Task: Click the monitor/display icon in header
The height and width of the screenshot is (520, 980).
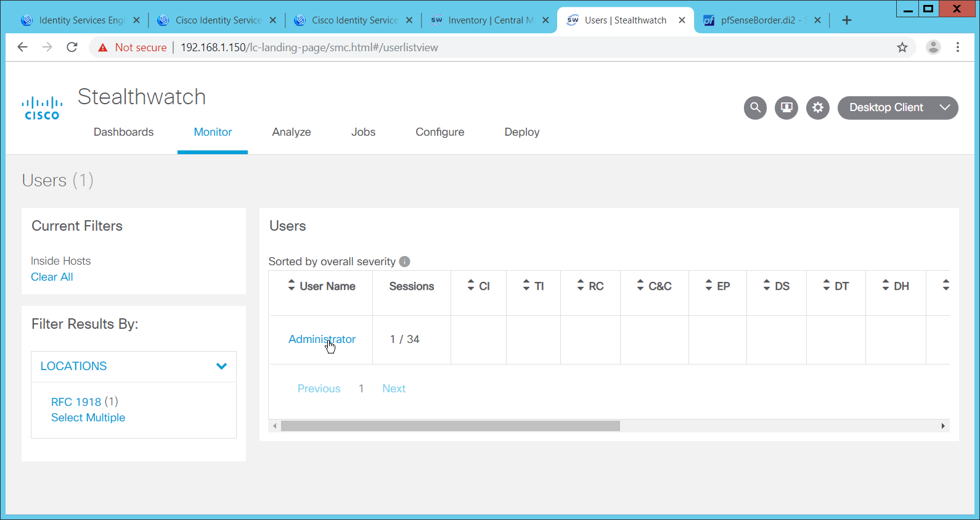Action: tap(786, 107)
